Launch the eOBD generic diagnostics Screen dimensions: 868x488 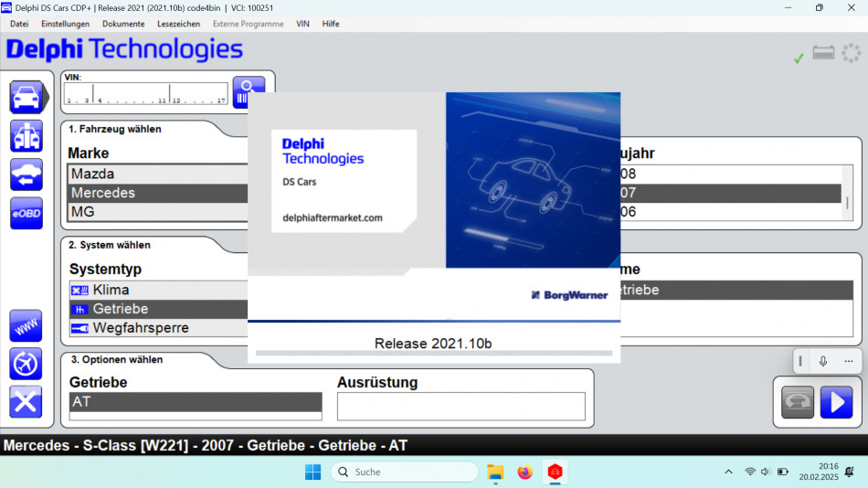26,213
